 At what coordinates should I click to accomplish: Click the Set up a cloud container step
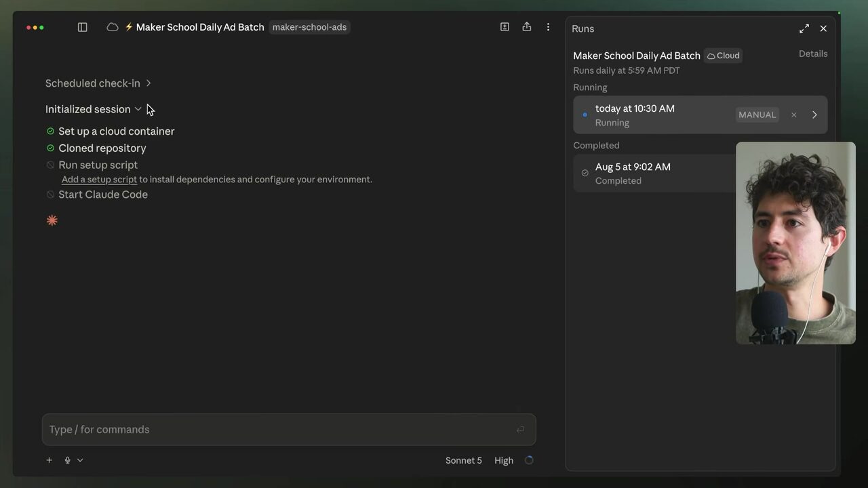116,131
